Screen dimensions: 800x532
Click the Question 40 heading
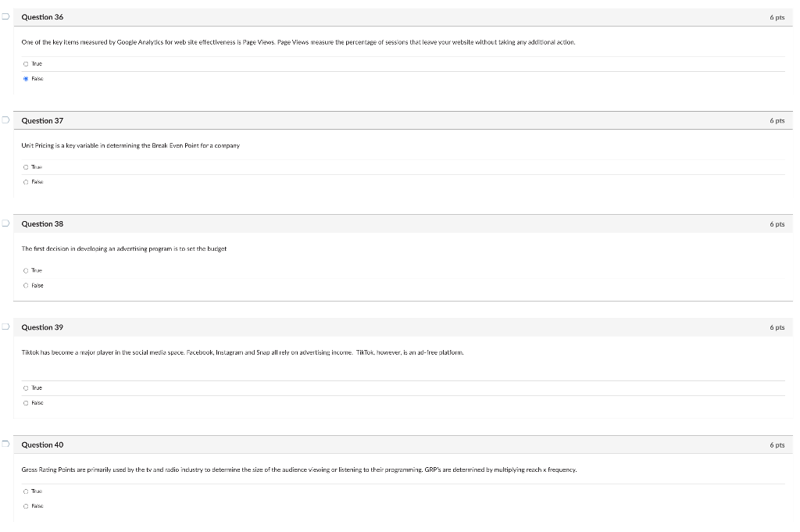pyautogui.click(x=42, y=445)
